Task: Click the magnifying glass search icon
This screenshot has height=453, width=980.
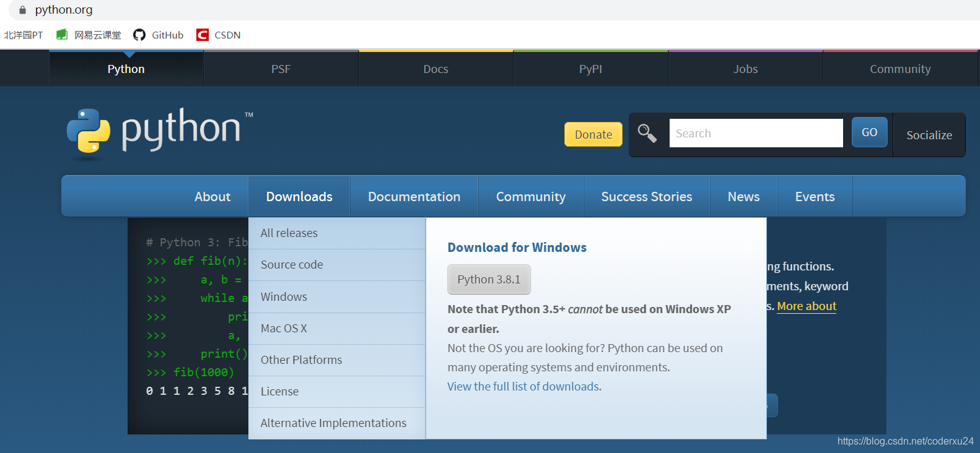Action: (x=647, y=133)
